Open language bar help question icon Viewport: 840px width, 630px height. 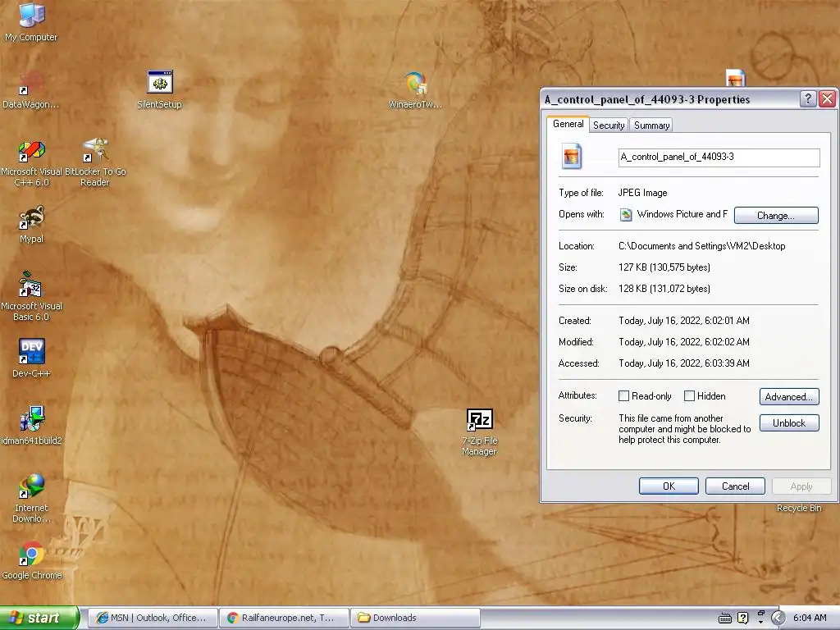(743, 619)
